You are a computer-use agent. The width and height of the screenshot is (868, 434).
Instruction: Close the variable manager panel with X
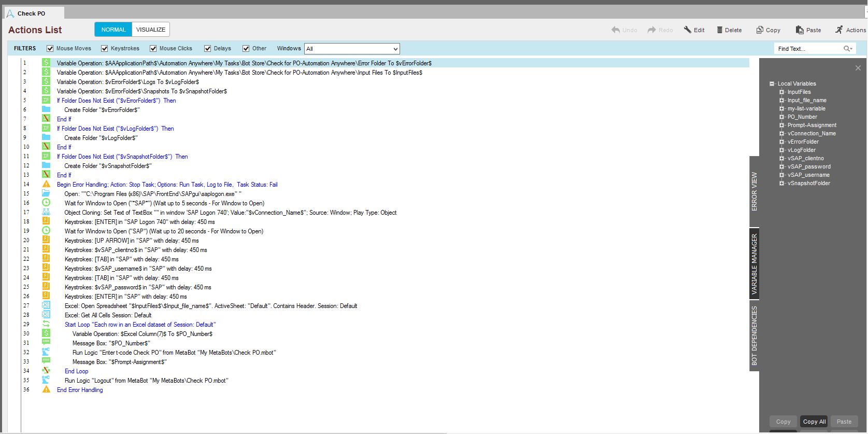[858, 68]
